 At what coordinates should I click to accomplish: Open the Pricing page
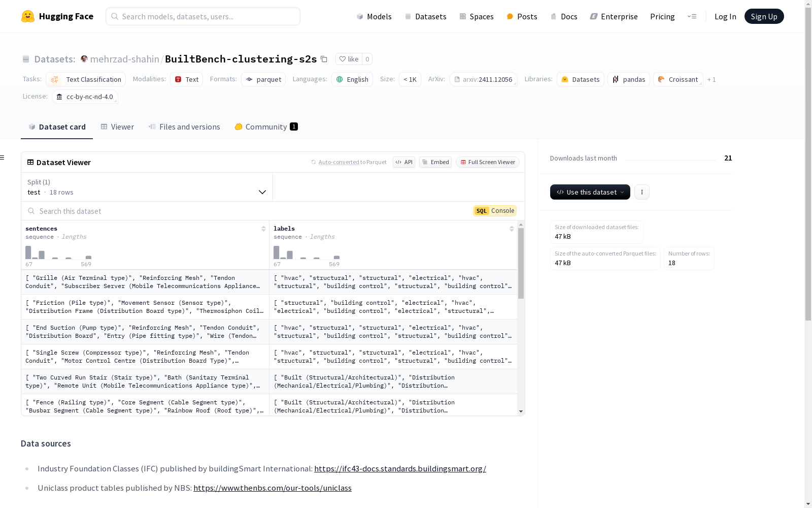662,16
